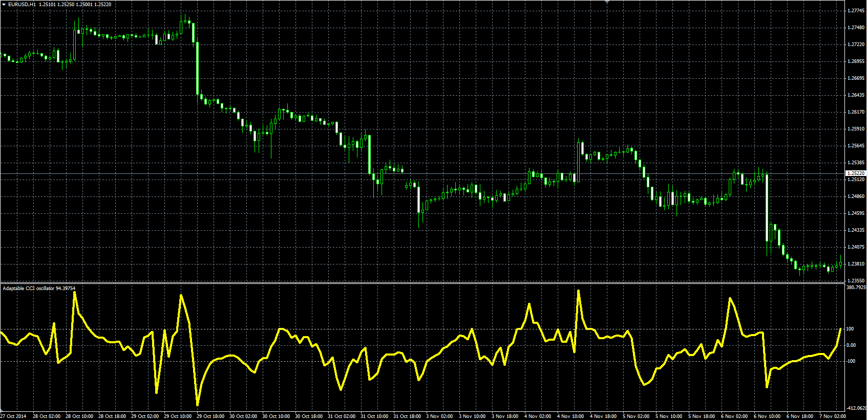Click oscillator scale maximum 380.7925
The image size is (868, 420).
coord(856,288)
